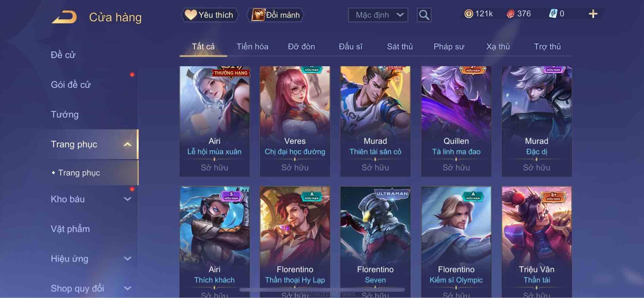
Task: Open Đổi mảnh chest exchange
Action: point(275,15)
